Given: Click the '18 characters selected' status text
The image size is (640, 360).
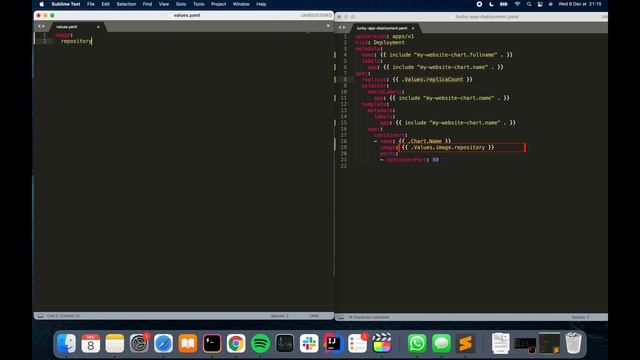Looking at the screenshot, I should coord(369,317).
